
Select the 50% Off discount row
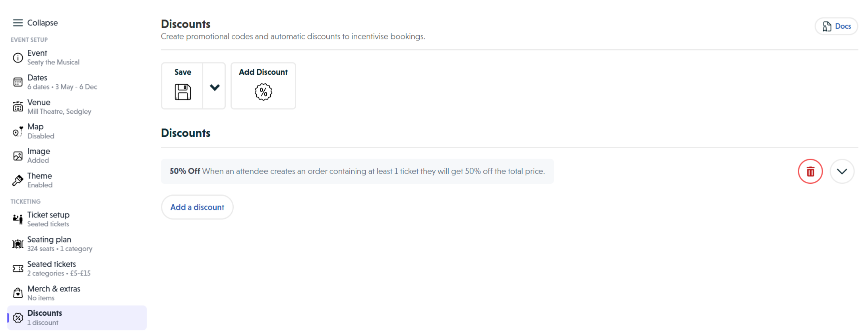point(357,171)
